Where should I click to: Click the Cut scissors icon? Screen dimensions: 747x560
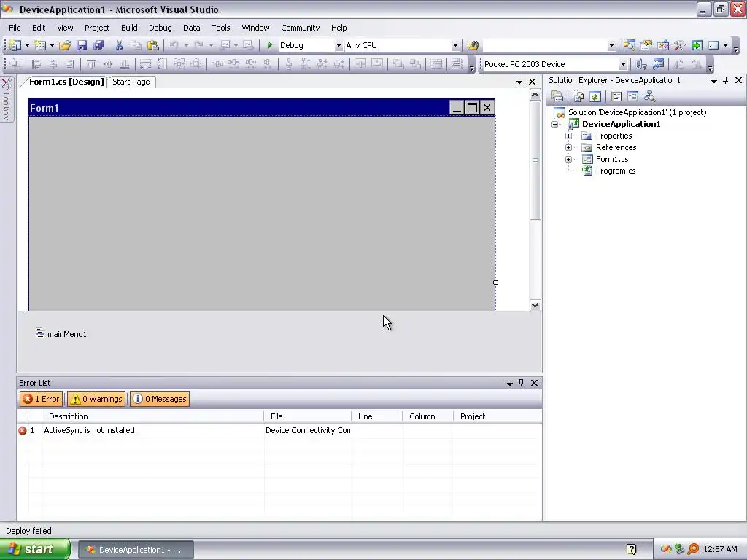tap(119, 45)
